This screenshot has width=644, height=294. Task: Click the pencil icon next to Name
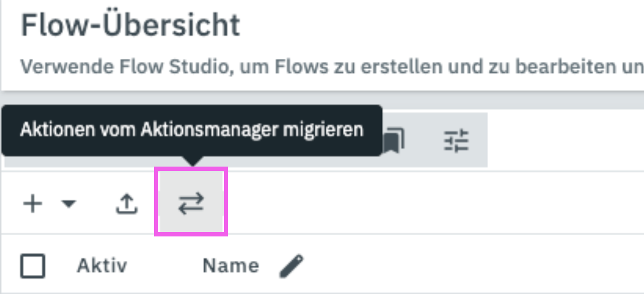[x=291, y=266]
